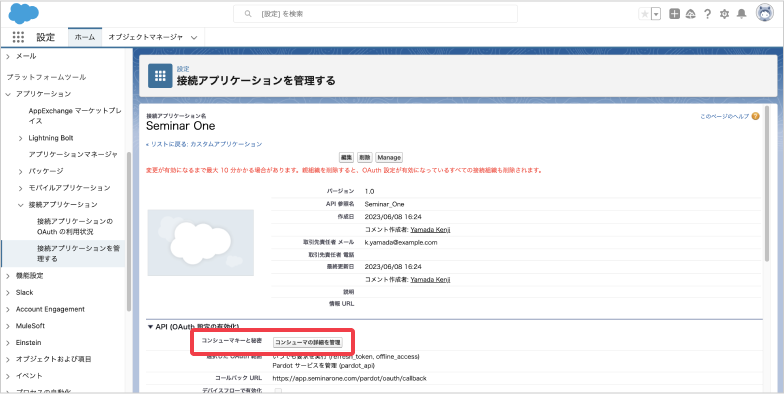Expand the Account Engagement sidebar section
The height and width of the screenshot is (394, 784).
click(8, 310)
